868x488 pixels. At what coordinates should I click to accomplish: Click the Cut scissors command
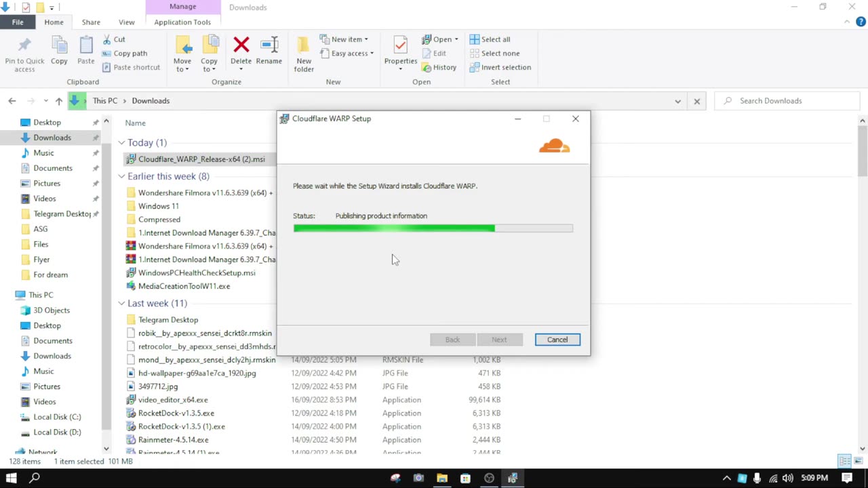(114, 39)
